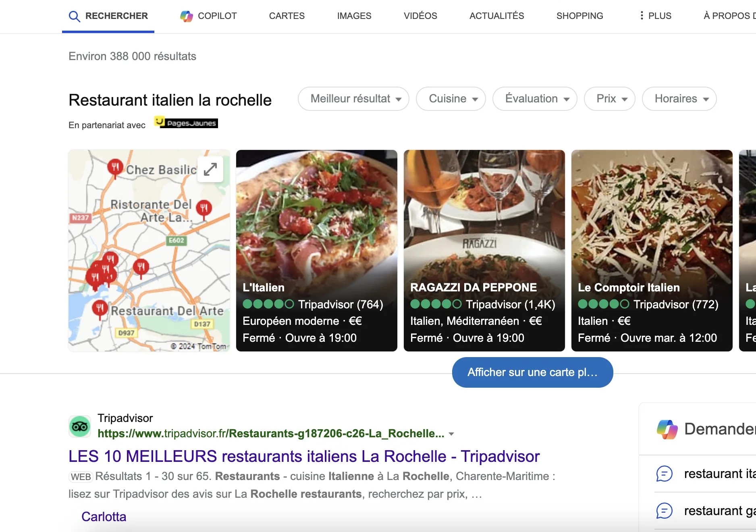Click the Environ 388 000 résultats text
The width and height of the screenshot is (756, 532).
132,56
